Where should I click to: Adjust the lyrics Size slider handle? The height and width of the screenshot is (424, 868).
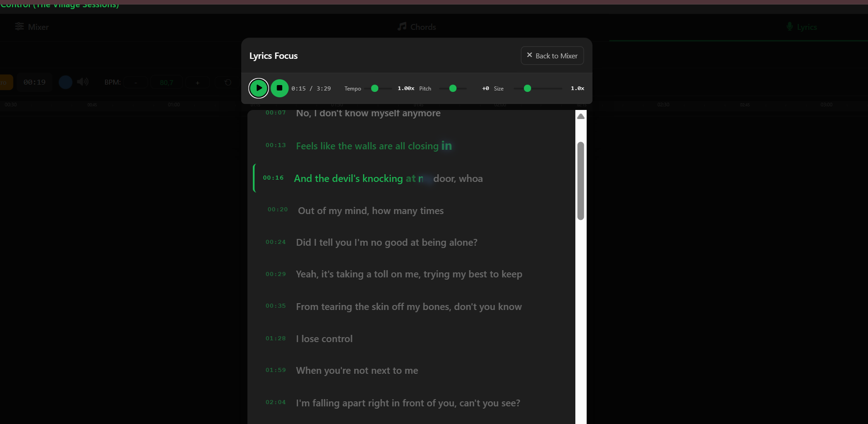527,88
